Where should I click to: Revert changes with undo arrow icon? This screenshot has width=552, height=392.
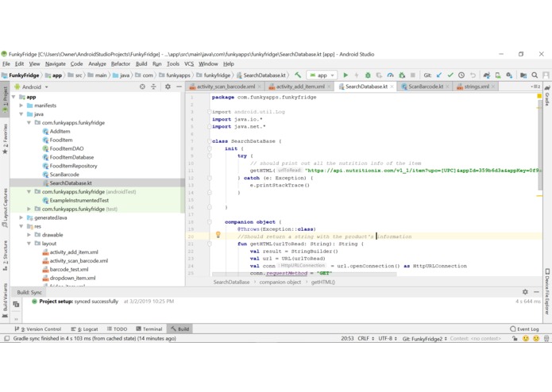pyautogui.click(x=473, y=75)
